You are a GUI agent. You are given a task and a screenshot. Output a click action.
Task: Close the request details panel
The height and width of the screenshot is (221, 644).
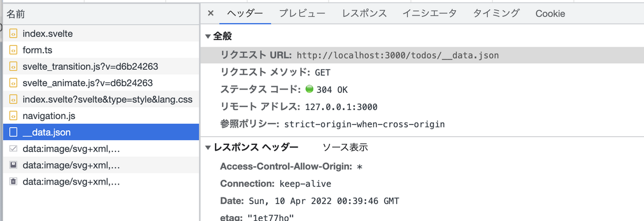click(x=210, y=13)
